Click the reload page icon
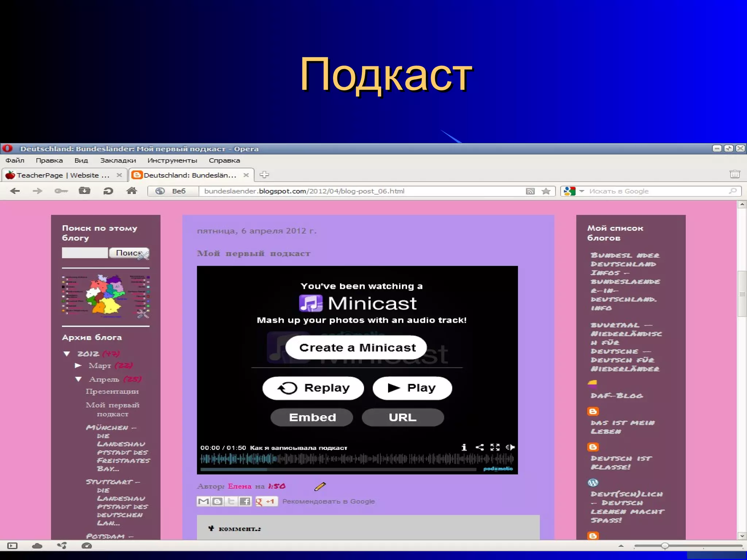This screenshot has height=560, width=747. tap(108, 191)
